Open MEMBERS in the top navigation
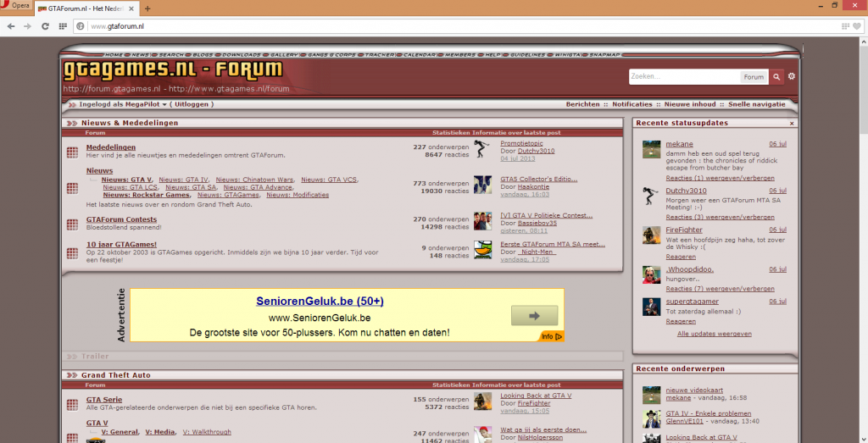868x443 pixels. coord(460,55)
